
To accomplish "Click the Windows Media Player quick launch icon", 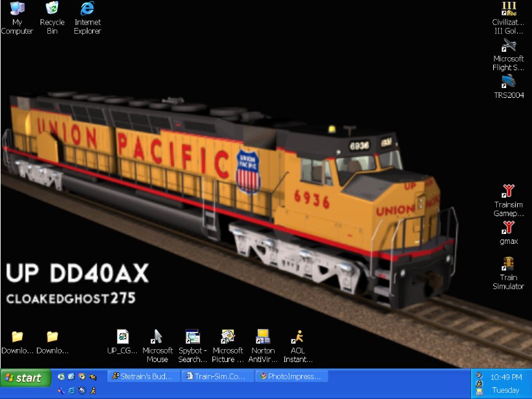I will click(82, 376).
